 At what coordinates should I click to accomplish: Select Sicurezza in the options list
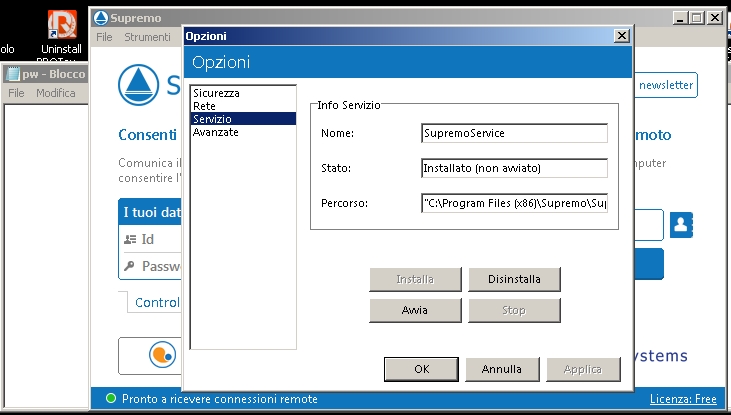[243, 93]
